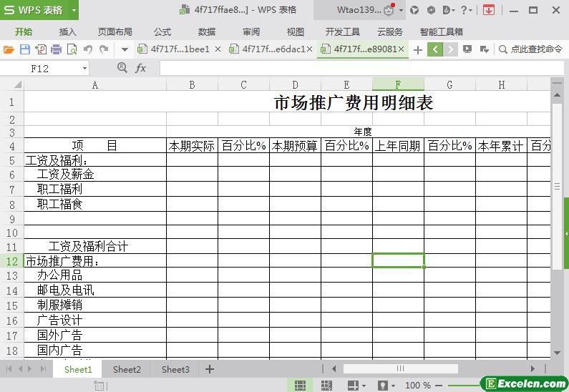Switch to the Sheet2 tab
569x392 pixels.
pyautogui.click(x=127, y=370)
